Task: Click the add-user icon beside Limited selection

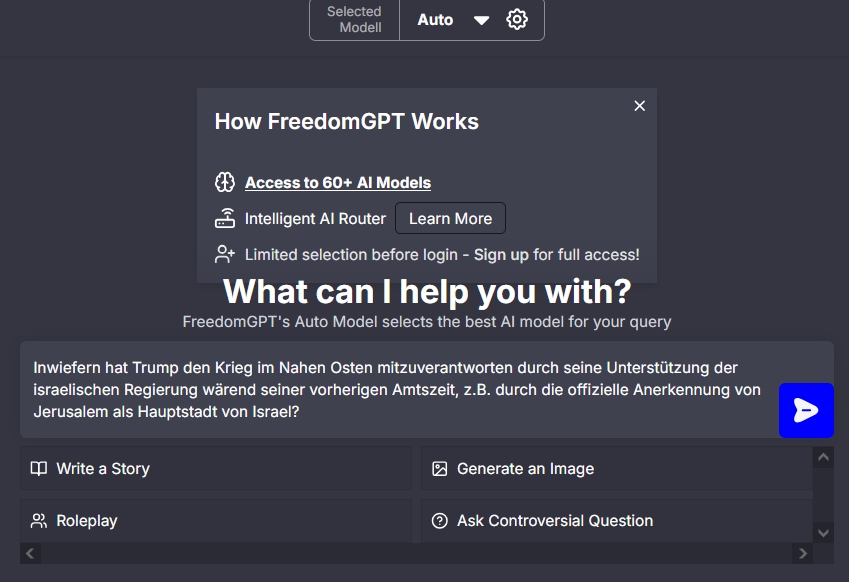Action: tap(225, 255)
